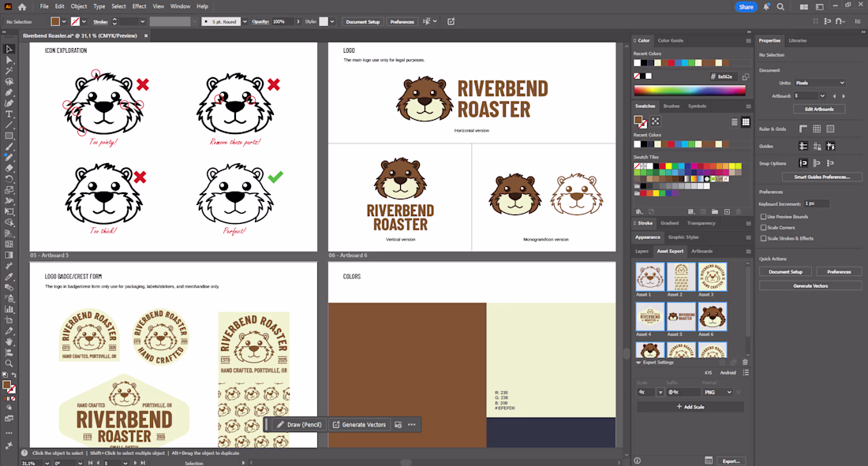The height and width of the screenshot is (466, 868).
Task: Show the grid using Ruler & Grids icon
Action: coord(817,129)
